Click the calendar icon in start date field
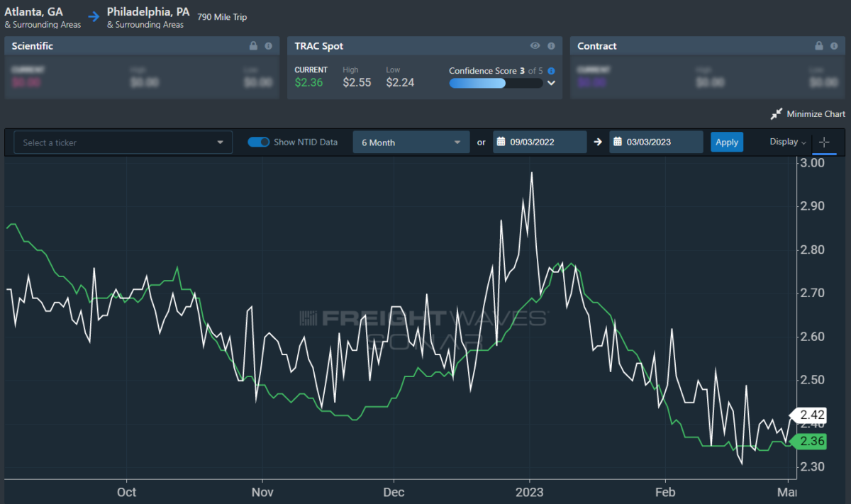The height and width of the screenshot is (504, 851). 501,142
